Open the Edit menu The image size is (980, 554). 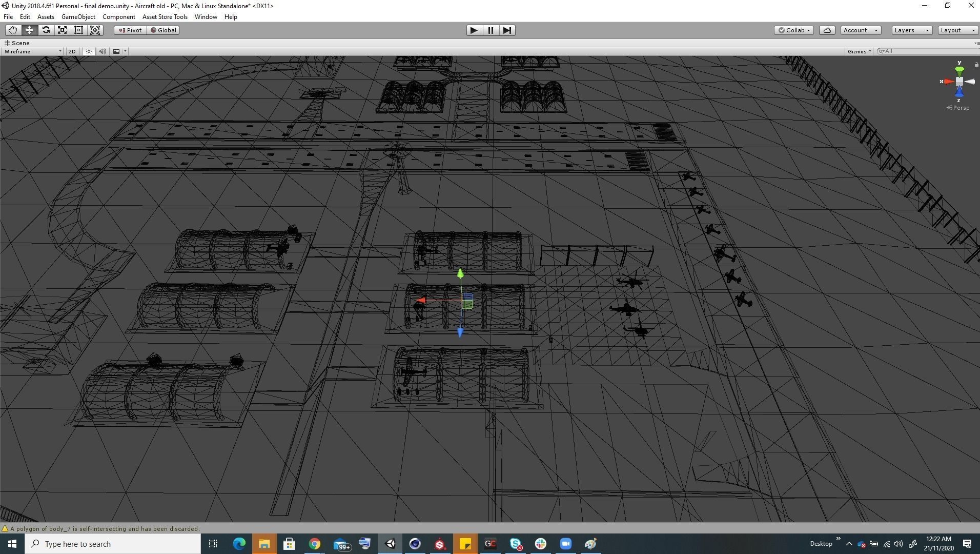point(25,17)
